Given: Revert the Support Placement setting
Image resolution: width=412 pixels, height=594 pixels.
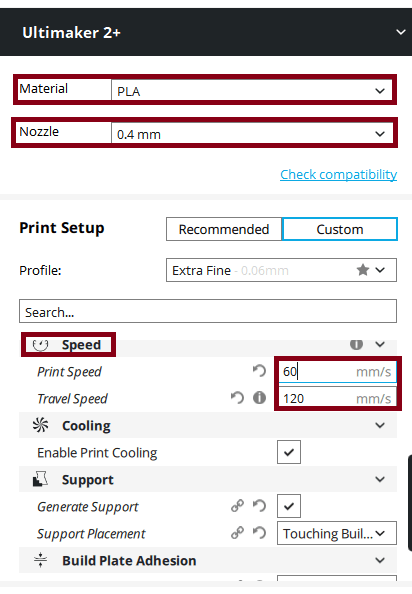Looking at the screenshot, I should (x=259, y=533).
